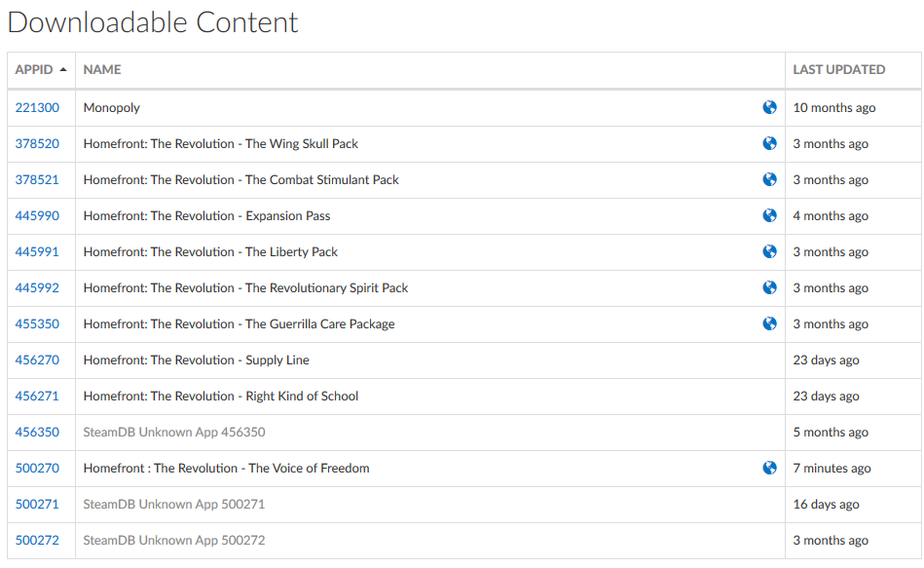
Task: Select the Right Kind of School row name
Action: point(220,396)
